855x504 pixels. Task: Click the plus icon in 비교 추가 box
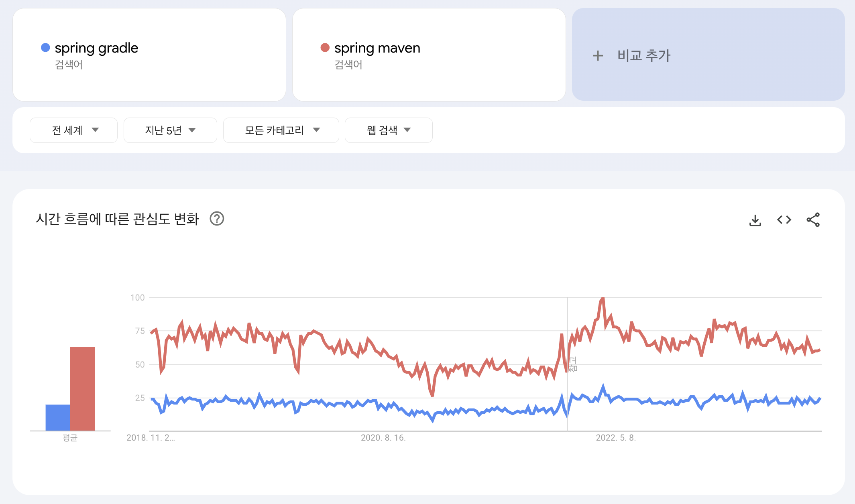[x=598, y=56]
